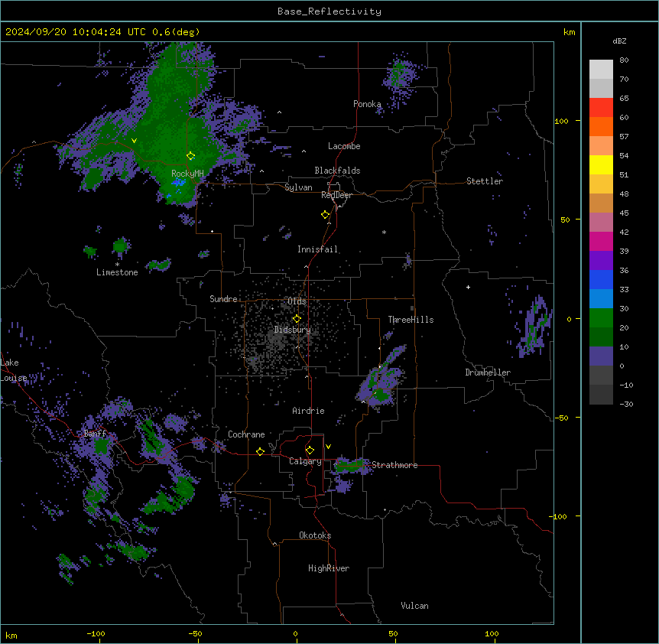Click the Sundre town label
This screenshot has width=659, height=644.
pos(223,299)
